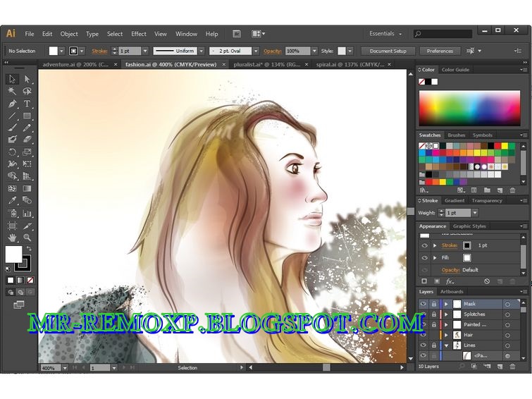
Task: Toggle Stroke visibility eye in Appearance panel
Action: (424, 245)
